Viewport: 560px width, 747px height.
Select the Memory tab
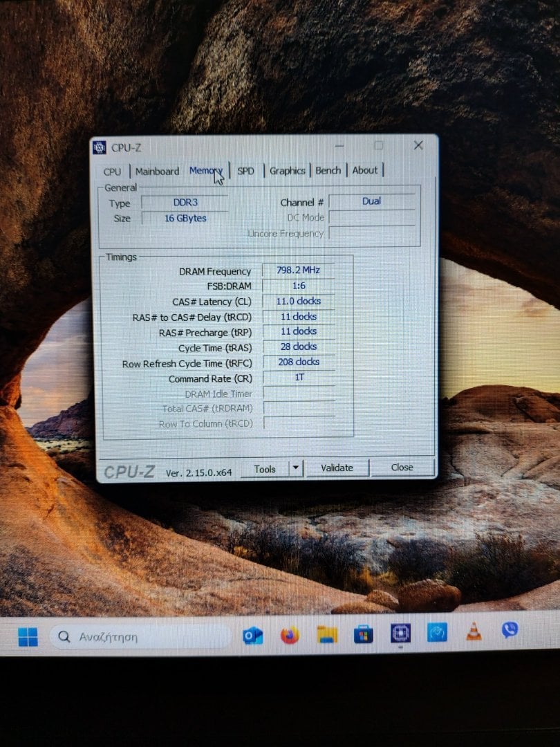click(x=206, y=171)
